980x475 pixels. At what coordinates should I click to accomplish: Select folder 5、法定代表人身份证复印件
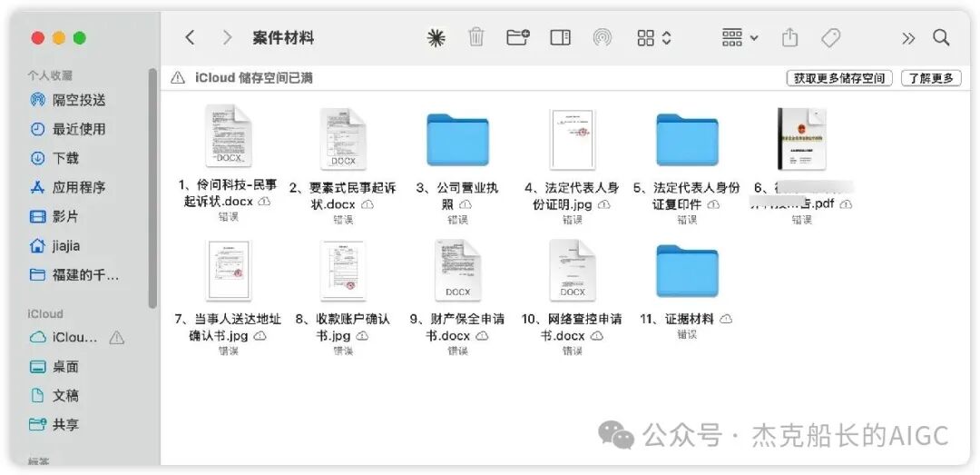coord(687,140)
